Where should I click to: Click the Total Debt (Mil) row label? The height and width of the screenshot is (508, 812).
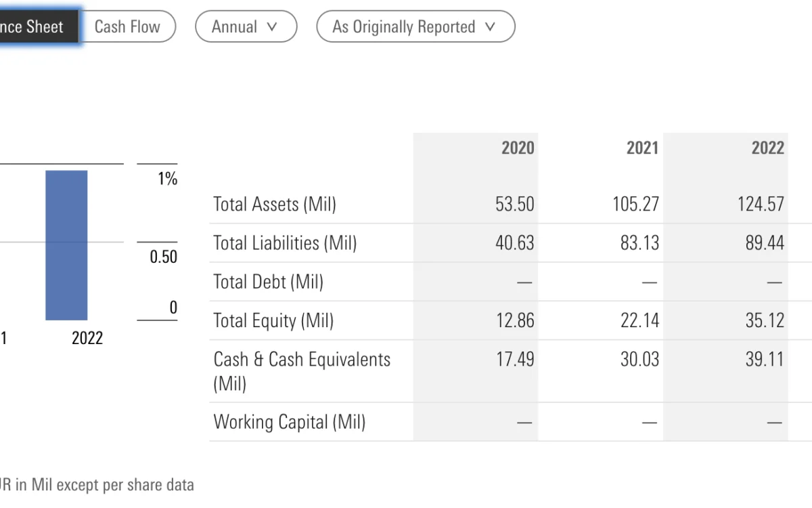tap(268, 282)
